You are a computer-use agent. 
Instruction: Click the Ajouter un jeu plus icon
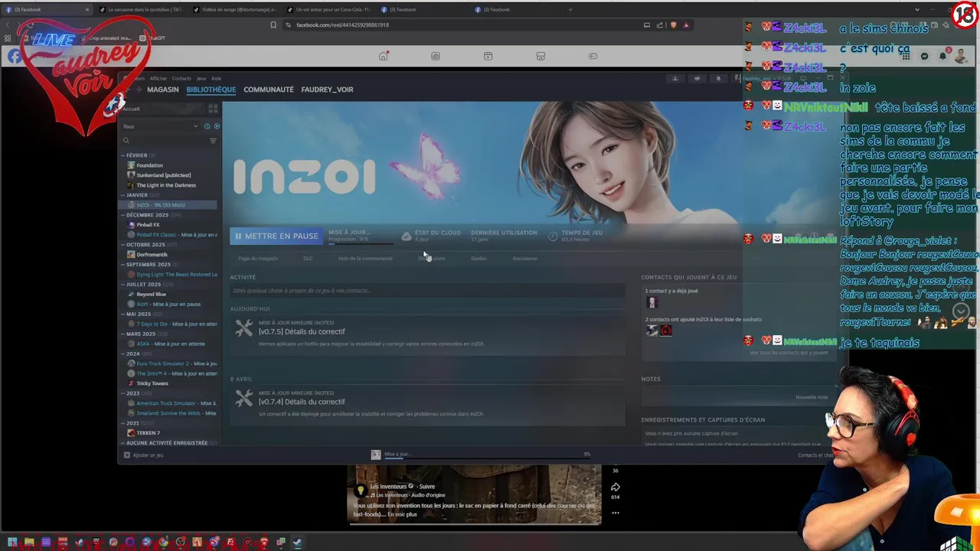127,455
